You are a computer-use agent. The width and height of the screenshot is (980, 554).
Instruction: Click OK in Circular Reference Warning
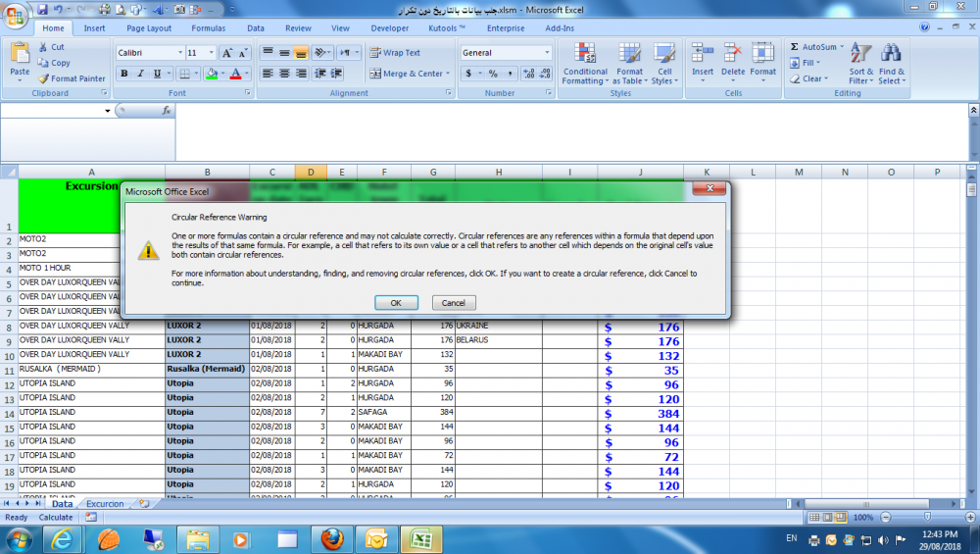[x=396, y=303]
